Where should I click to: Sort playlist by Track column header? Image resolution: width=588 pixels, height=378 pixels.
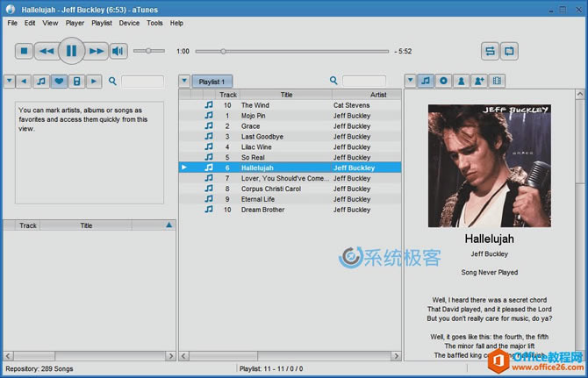228,95
